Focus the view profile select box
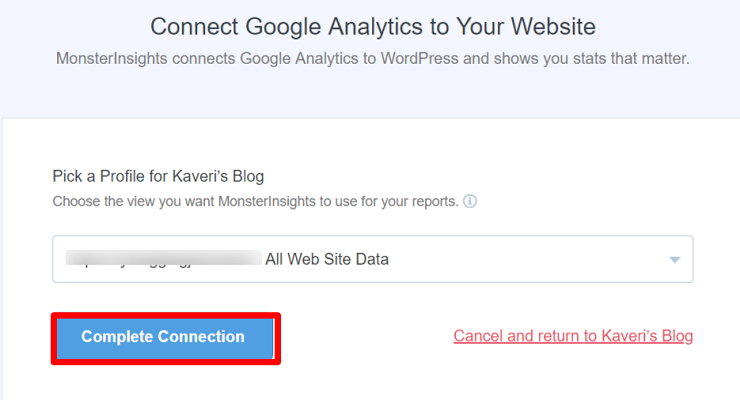 click(x=373, y=259)
